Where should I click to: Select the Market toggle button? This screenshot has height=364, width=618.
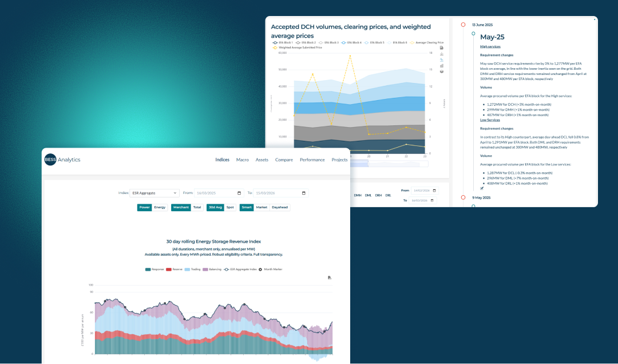pyautogui.click(x=262, y=207)
